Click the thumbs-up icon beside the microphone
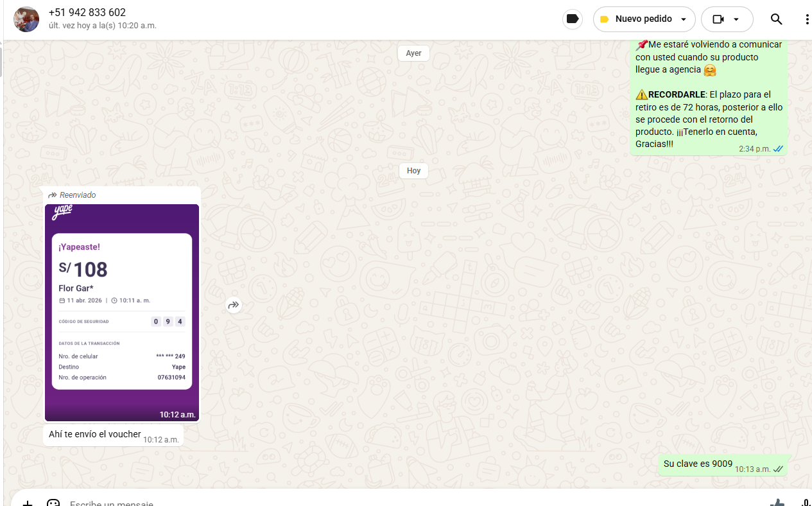Screen dimensions: 812x506 pyautogui.click(x=777, y=503)
